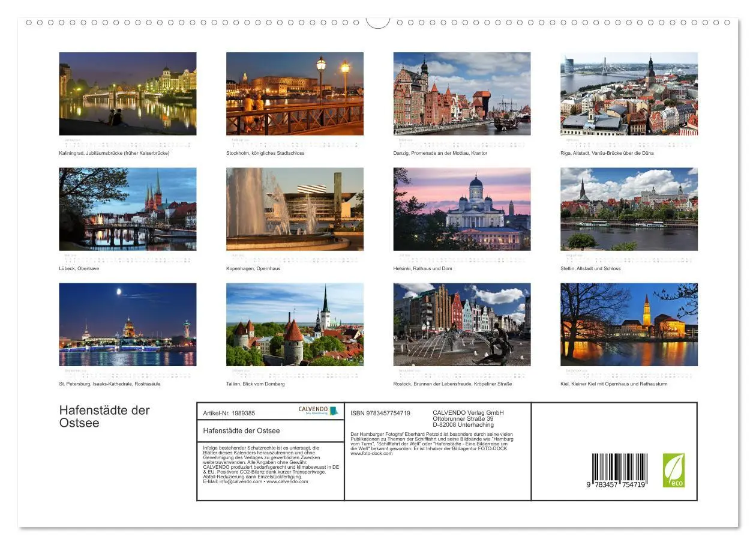
Task: Select the Stockholm königliches Stadtschloss image
Action: point(295,94)
